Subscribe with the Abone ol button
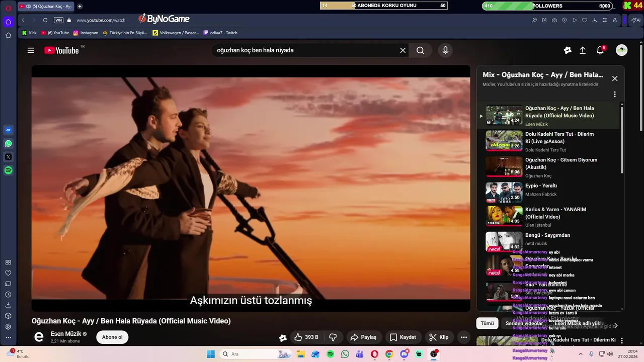644x362 pixels. pyautogui.click(x=112, y=337)
